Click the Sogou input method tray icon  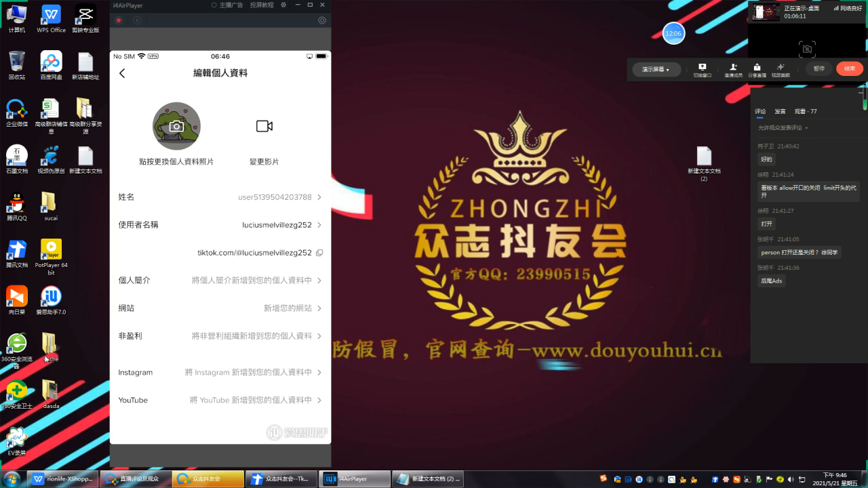click(604, 479)
